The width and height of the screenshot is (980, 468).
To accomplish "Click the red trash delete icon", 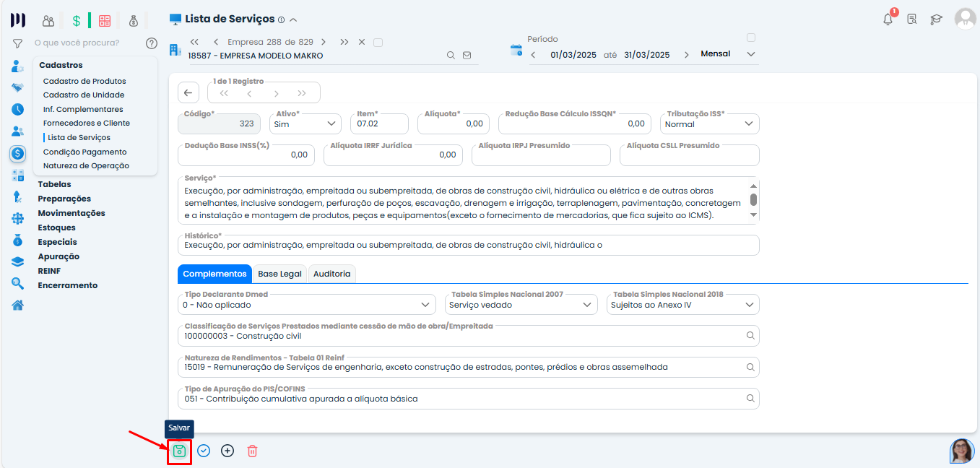I will point(252,451).
